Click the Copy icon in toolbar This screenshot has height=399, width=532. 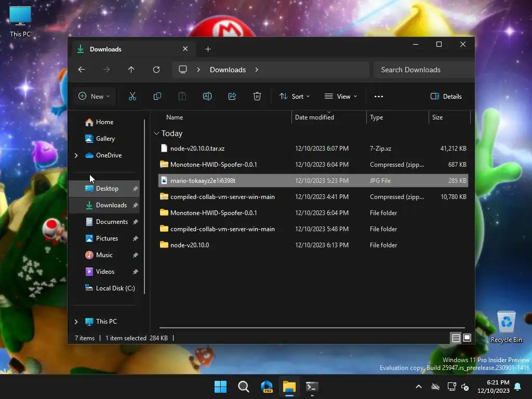(x=157, y=96)
